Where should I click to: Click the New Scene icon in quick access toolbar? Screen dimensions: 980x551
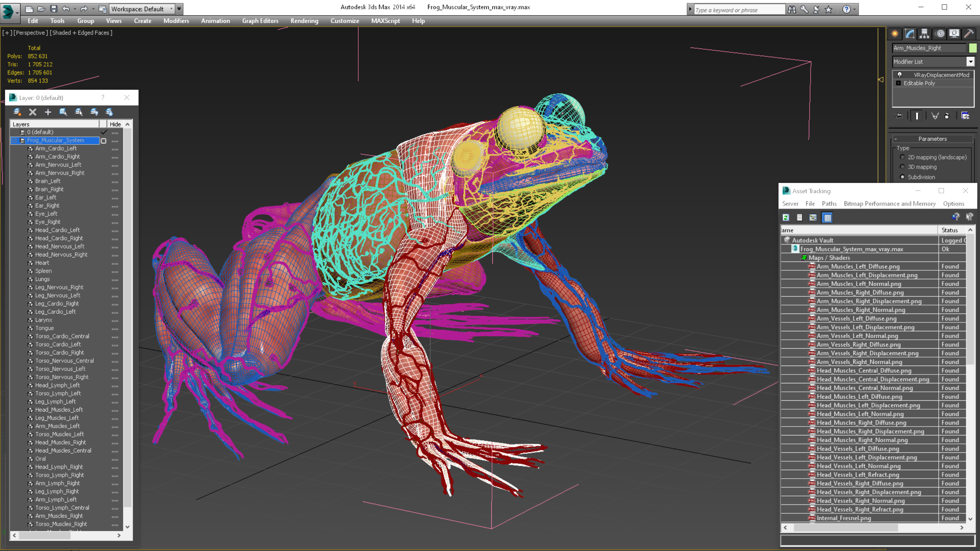pyautogui.click(x=29, y=9)
